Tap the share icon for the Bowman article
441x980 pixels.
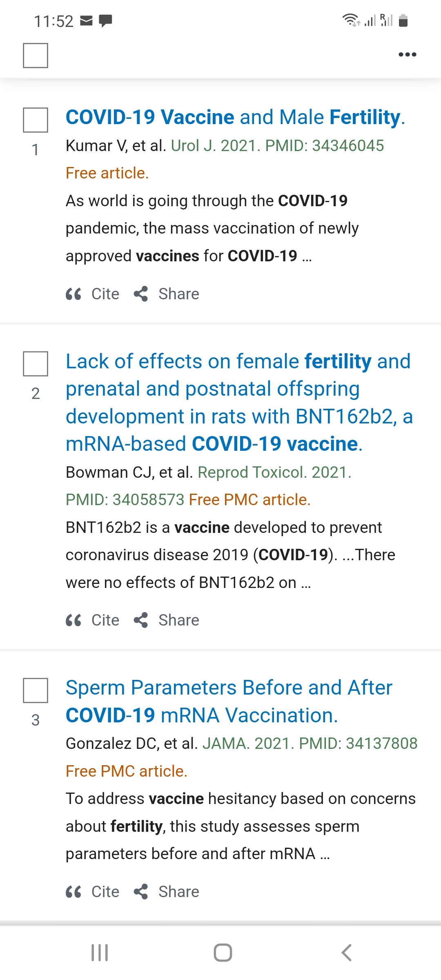pyautogui.click(x=141, y=620)
